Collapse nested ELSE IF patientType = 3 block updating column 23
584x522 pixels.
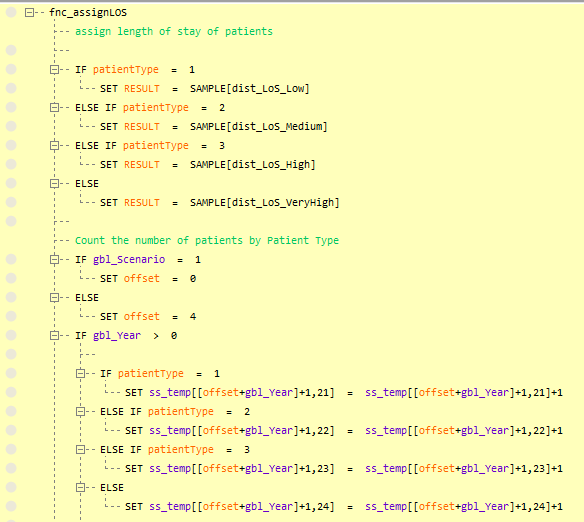point(80,449)
